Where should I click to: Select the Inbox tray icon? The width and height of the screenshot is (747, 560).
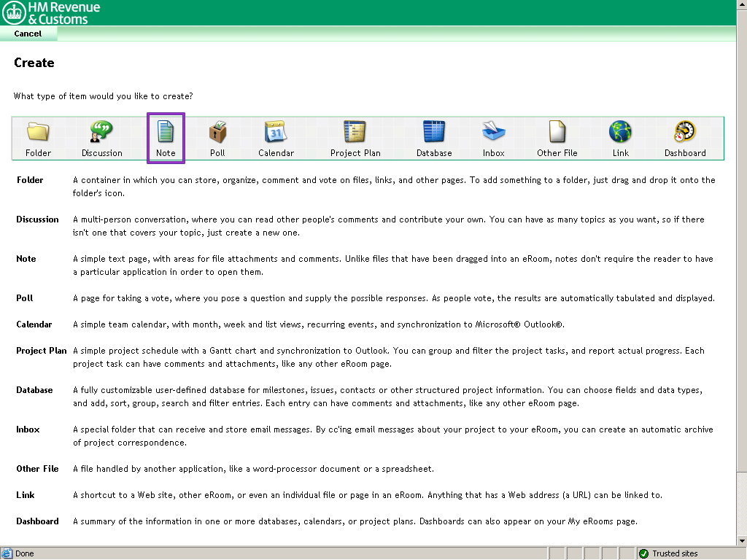click(493, 132)
